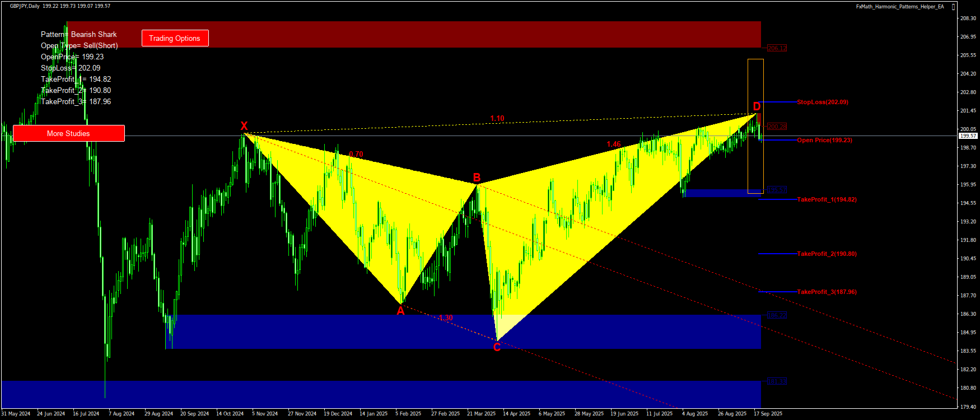The image size is (980, 420).
Task: Click the 1.30 ratio label near point A
Action: coord(446,318)
